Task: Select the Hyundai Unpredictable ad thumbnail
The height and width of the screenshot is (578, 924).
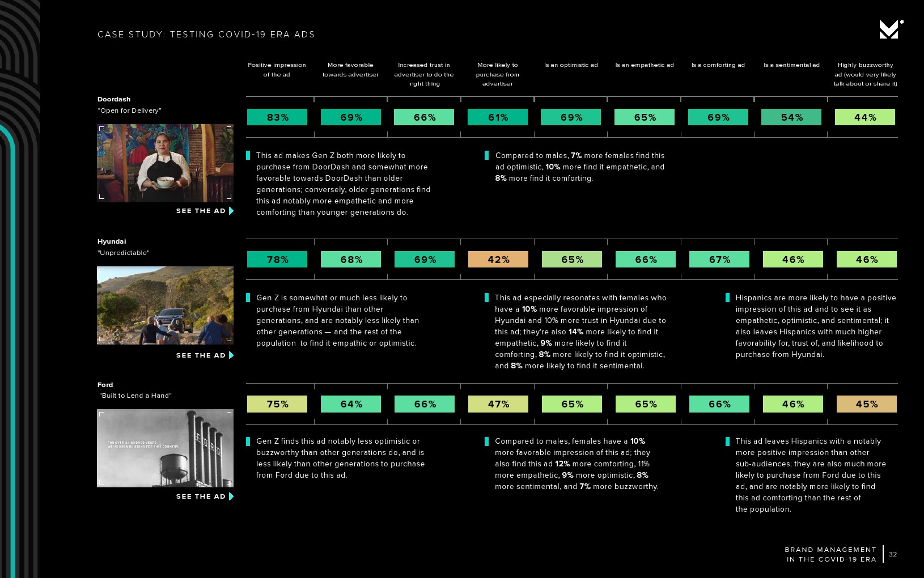Action: 165,305
